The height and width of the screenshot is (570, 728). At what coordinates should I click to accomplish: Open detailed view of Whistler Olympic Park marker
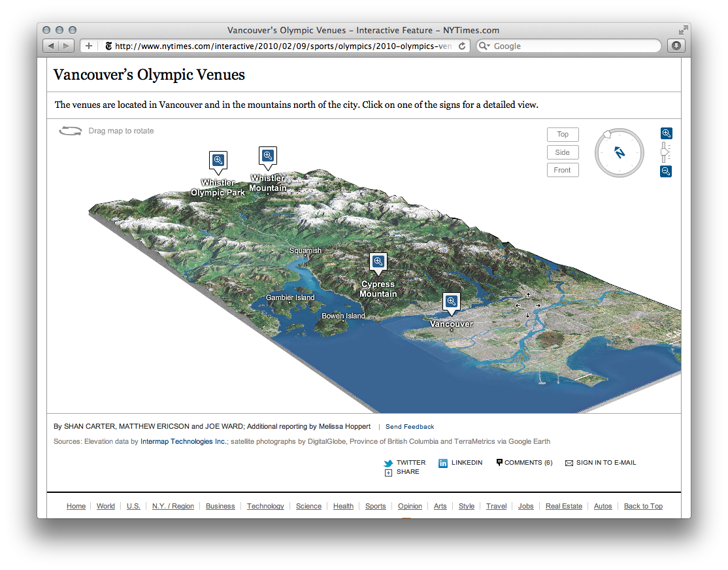218,159
